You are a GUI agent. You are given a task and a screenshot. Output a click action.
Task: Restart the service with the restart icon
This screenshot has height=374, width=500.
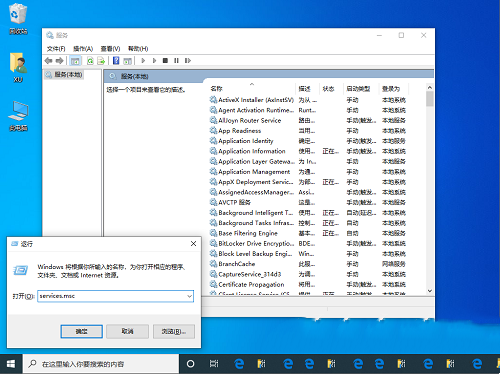tap(188, 61)
